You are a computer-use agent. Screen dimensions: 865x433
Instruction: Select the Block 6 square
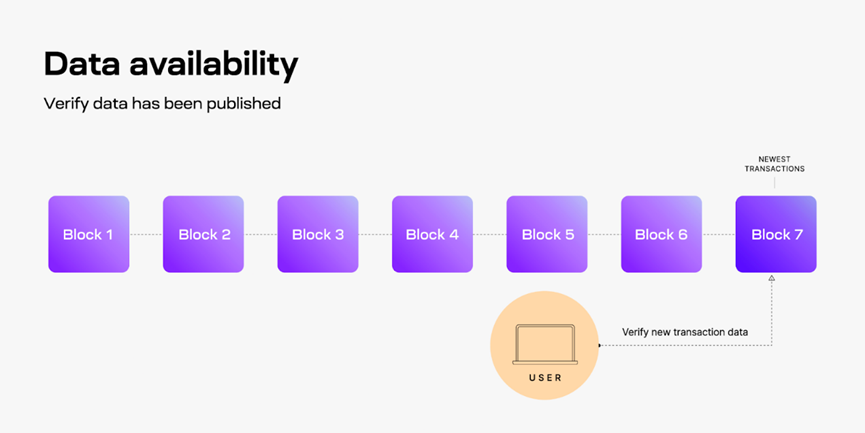click(x=661, y=234)
